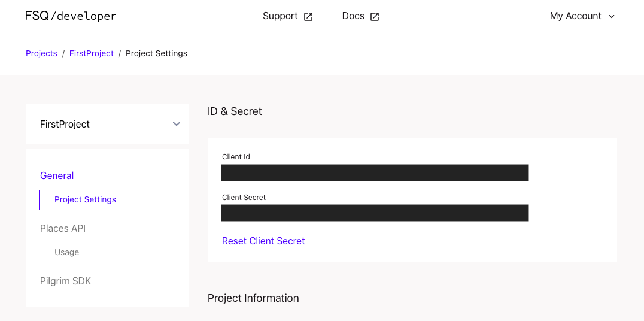
Task: Open the Places API sidebar section
Action: click(63, 228)
